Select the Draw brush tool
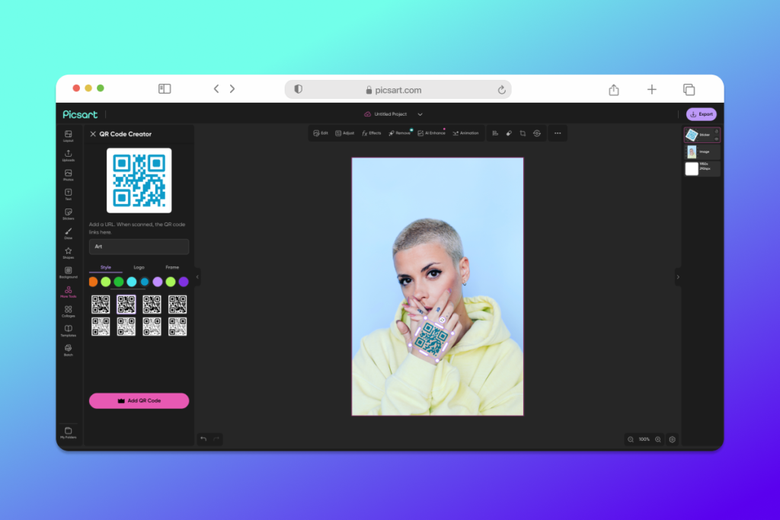 68,233
